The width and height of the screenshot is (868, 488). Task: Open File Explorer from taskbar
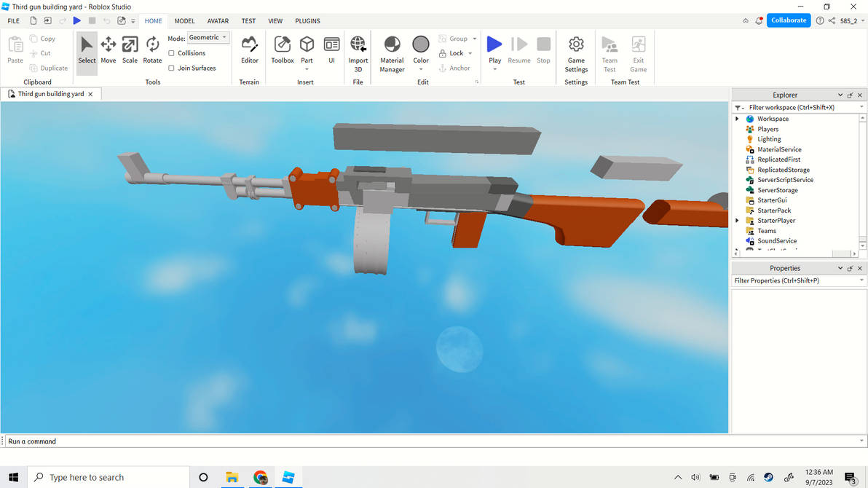coord(232,477)
